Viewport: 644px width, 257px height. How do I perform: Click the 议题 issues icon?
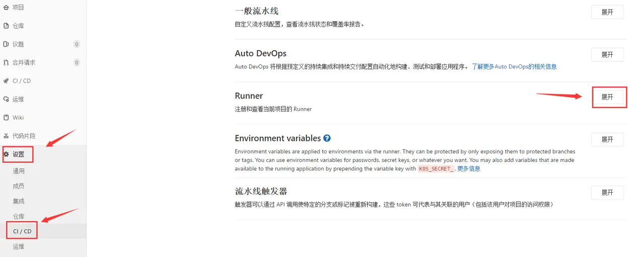point(6,44)
